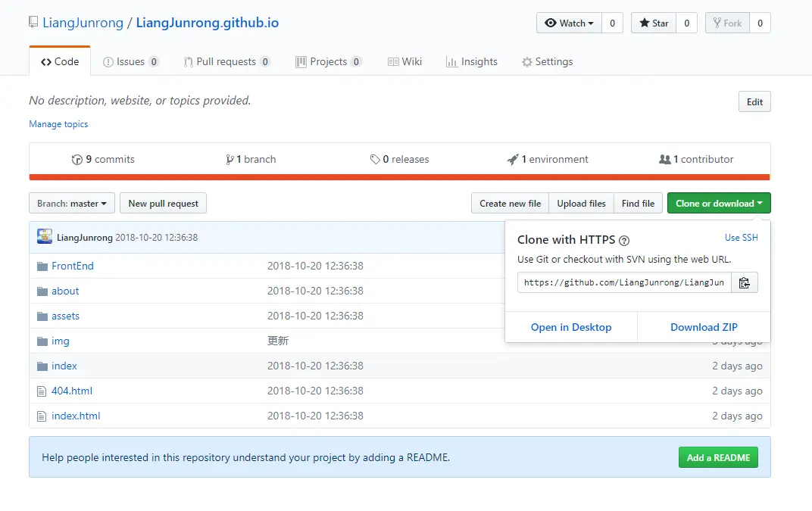View the 9 commits list

[103, 160]
